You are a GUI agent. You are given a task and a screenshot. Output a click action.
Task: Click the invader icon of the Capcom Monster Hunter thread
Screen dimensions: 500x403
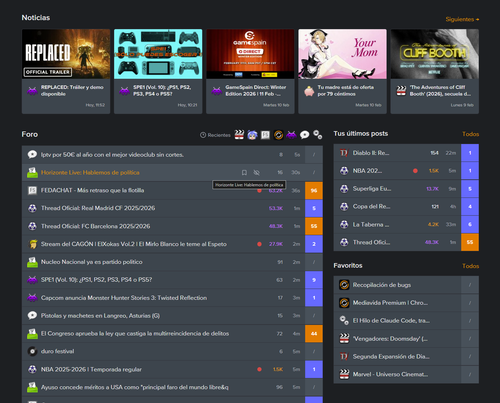32,298
